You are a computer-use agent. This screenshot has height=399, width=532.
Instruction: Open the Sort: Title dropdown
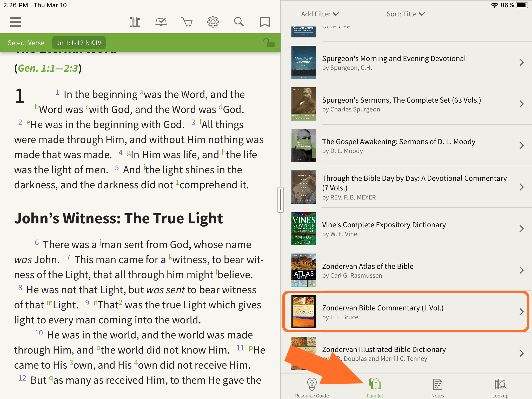(x=405, y=14)
